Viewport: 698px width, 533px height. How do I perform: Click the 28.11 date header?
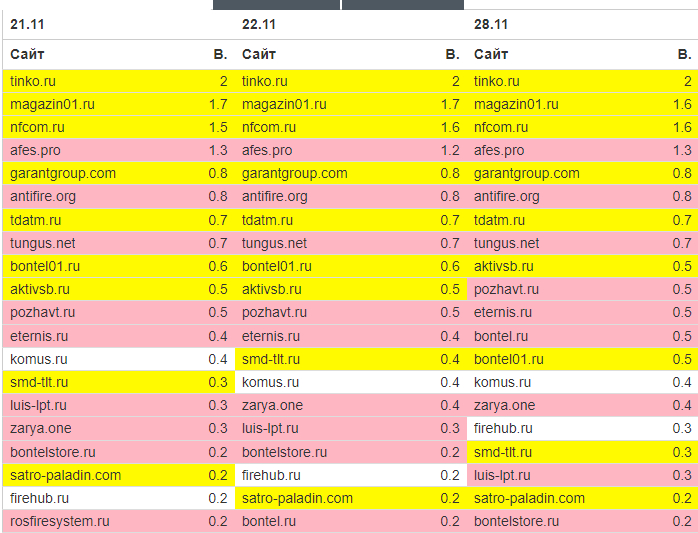click(x=491, y=24)
